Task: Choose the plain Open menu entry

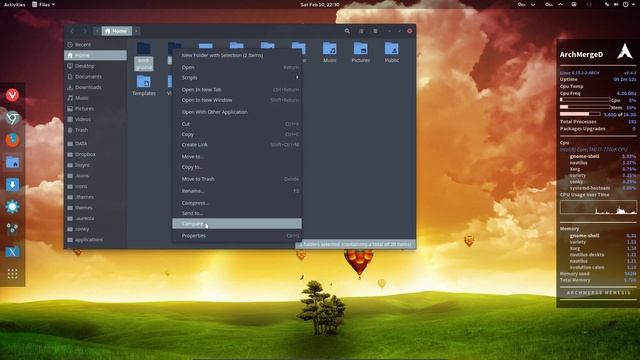Action: click(x=237, y=67)
